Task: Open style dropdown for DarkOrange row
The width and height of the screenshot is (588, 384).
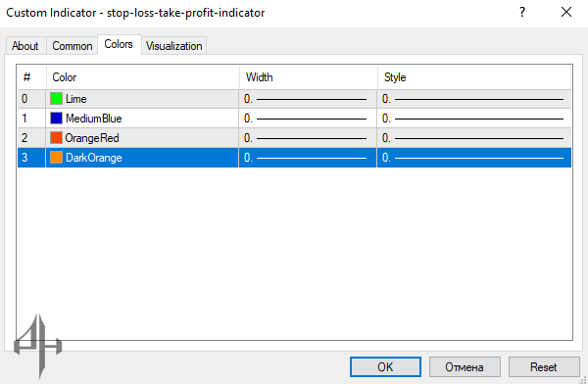Action: pos(474,158)
